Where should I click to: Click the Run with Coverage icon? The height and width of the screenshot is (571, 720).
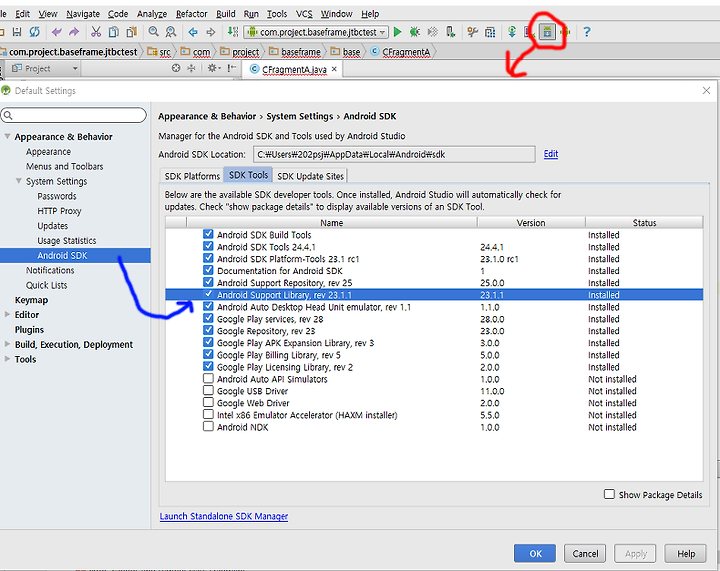coord(432,32)
